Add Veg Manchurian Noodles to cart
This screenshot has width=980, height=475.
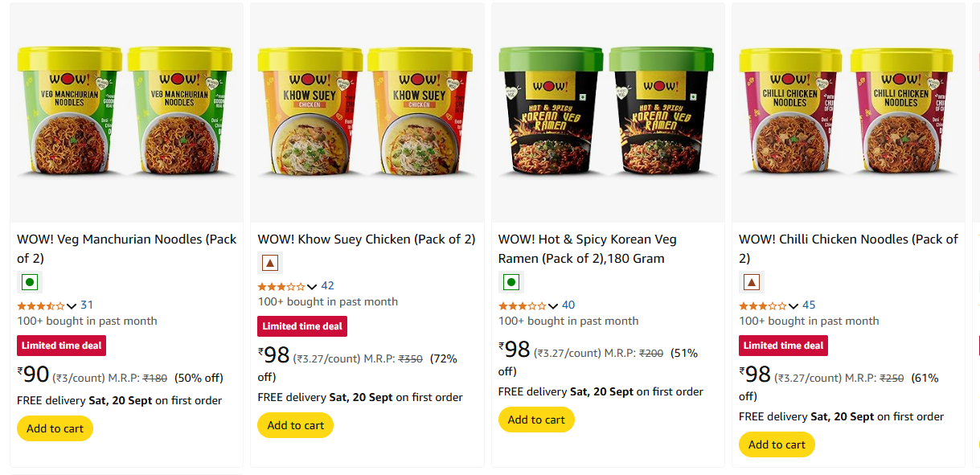point(55,428)
